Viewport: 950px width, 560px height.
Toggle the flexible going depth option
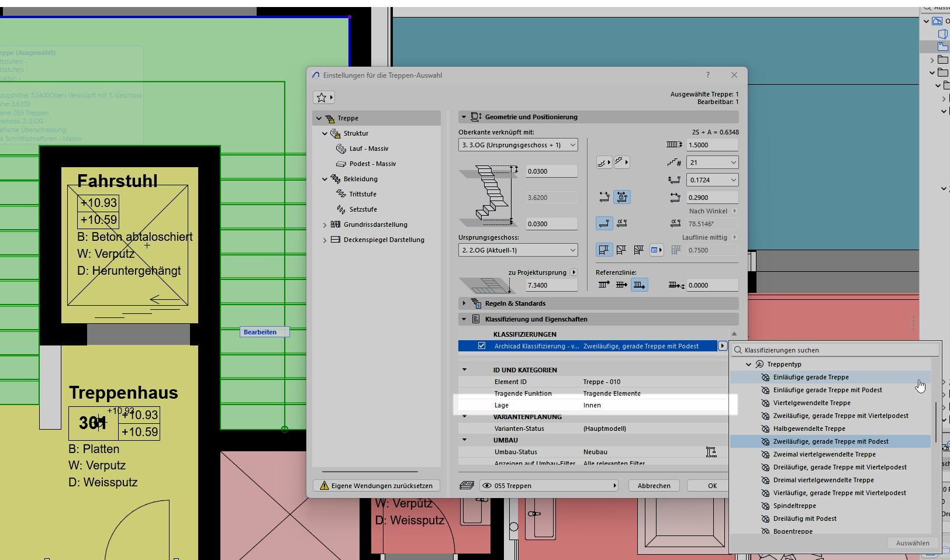click(604, 198)
